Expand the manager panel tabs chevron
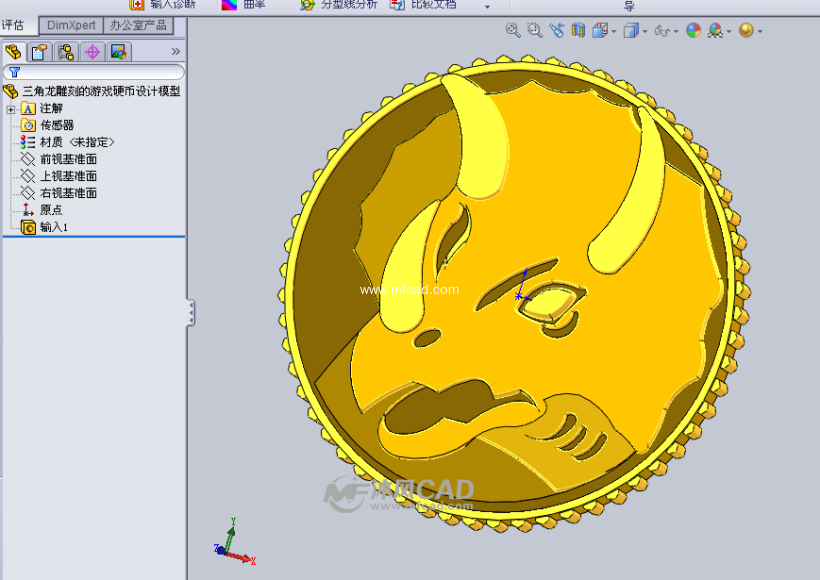 point(176,51)
